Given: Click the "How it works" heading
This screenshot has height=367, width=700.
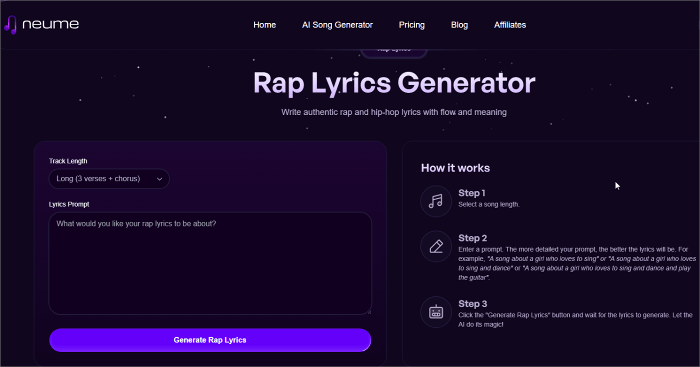Looking at the screenshot, I should (x=455, y=168).
